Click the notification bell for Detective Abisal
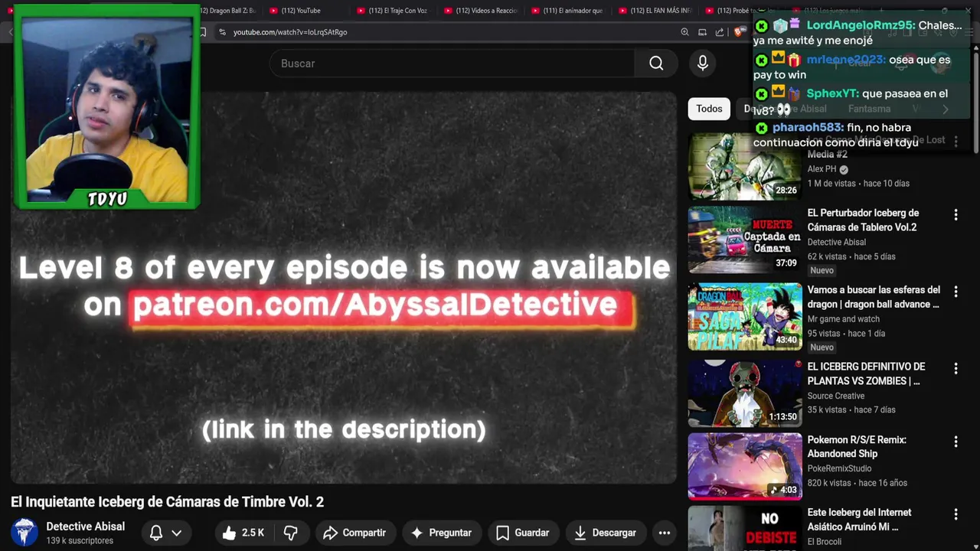This screenshot has height=551, width=980. (x=156, y=533)
